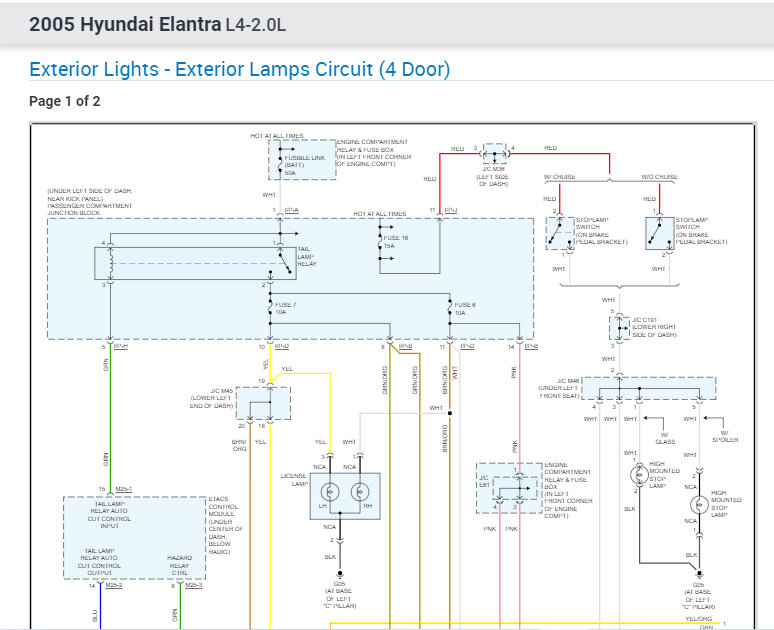Image resolution: width=774 pixels, height=630 pixels.
Task: Click the W/ GLASS label
Action: click(665, 438)
